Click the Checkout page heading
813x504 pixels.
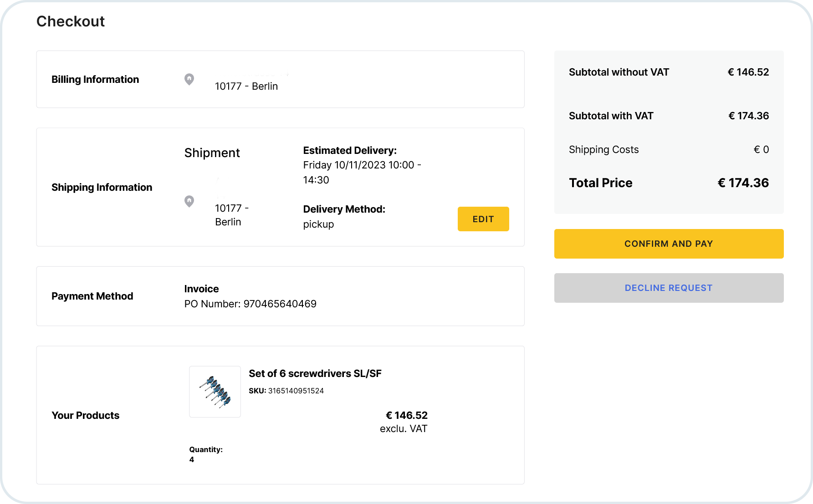(x=71, y=21)
